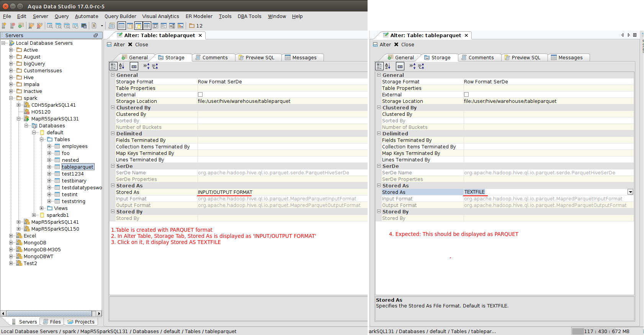The height and width of the screenshot is (335, 644).
Task: Switch to the Preview SQL tab in left pane
Action: pos(256,57)
